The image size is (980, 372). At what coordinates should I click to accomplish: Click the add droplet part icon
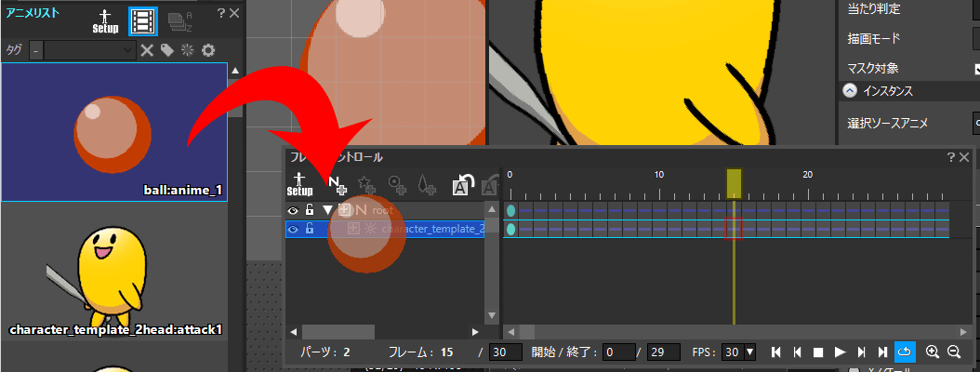pyautogui.click(x=427, y=184)
